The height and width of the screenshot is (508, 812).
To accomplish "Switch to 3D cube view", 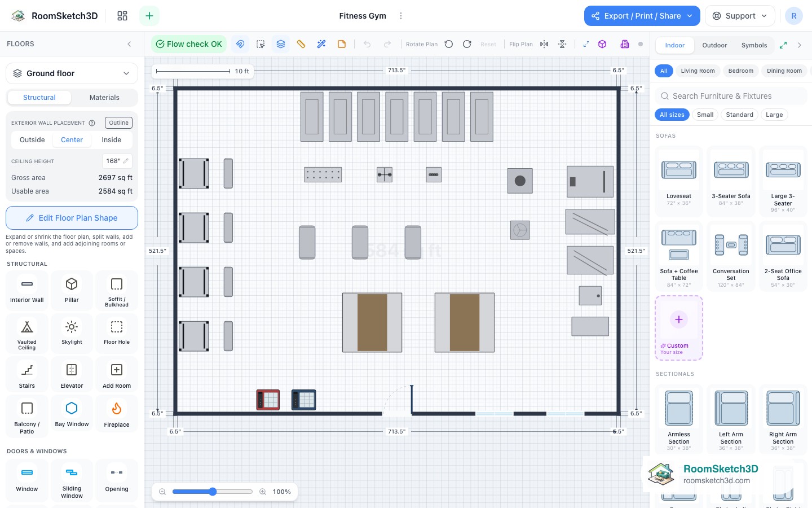I will point(602,44).
